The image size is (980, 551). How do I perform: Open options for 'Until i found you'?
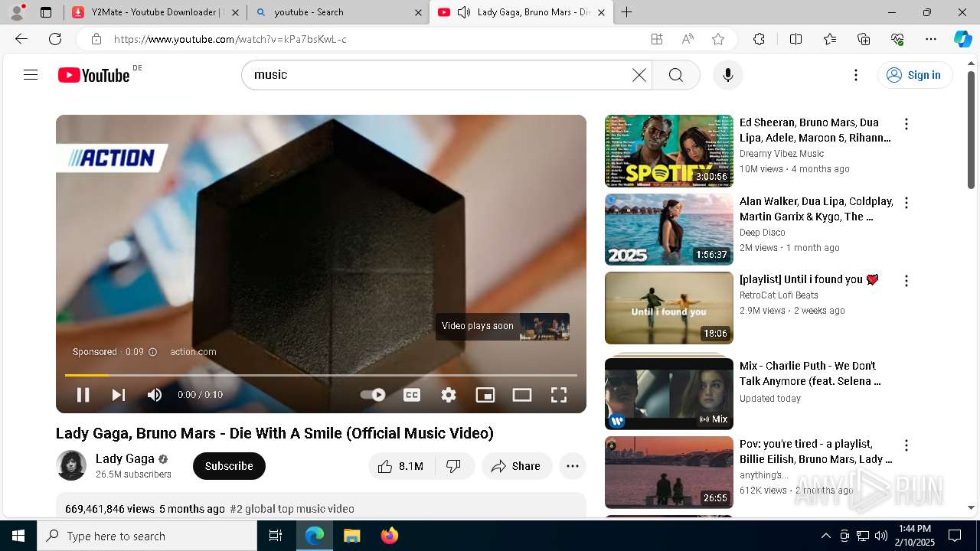906,281
